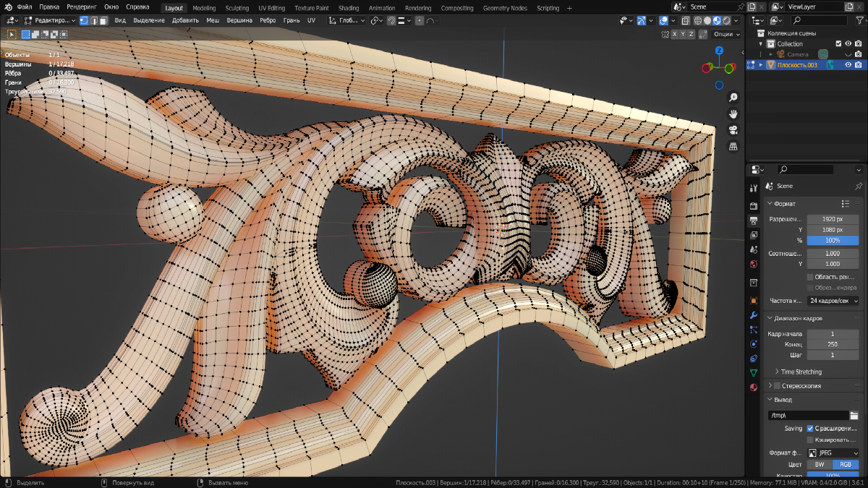Switch to perspective/orthographic grid icon

(x=733, y=146)
